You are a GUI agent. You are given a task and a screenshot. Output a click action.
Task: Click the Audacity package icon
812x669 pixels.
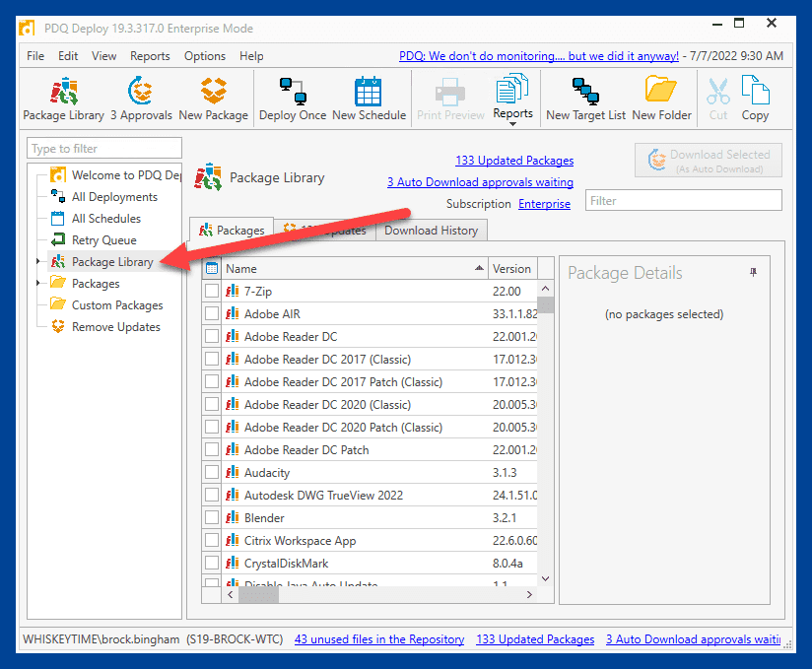pyautogui.click(x=232, y=472)
